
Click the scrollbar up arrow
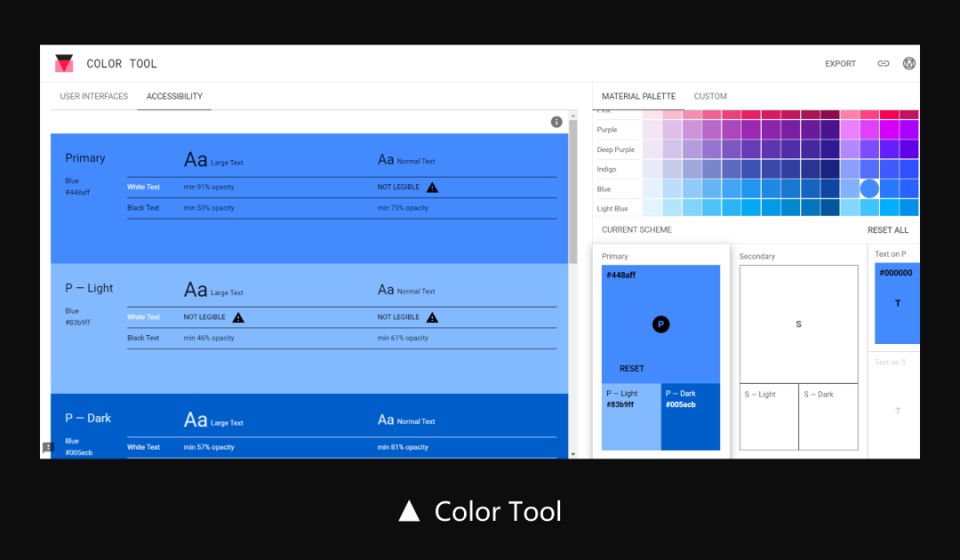point(573,115)
